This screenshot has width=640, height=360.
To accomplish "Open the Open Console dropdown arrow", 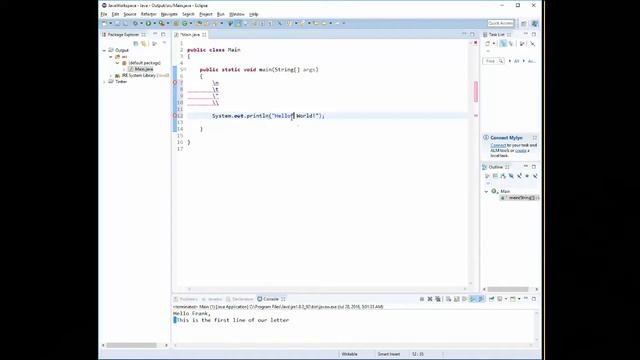I will (519, 299).
